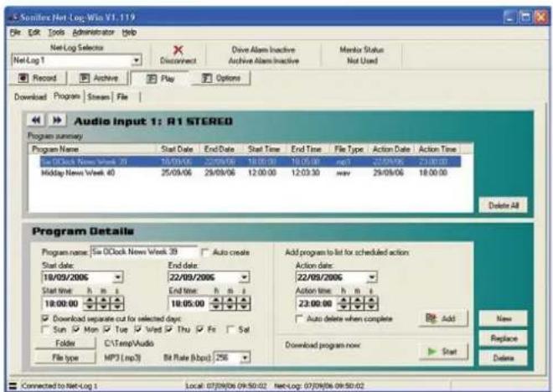Switch to the Play section
Screen dimensions: 553x392
pos(160,78)
